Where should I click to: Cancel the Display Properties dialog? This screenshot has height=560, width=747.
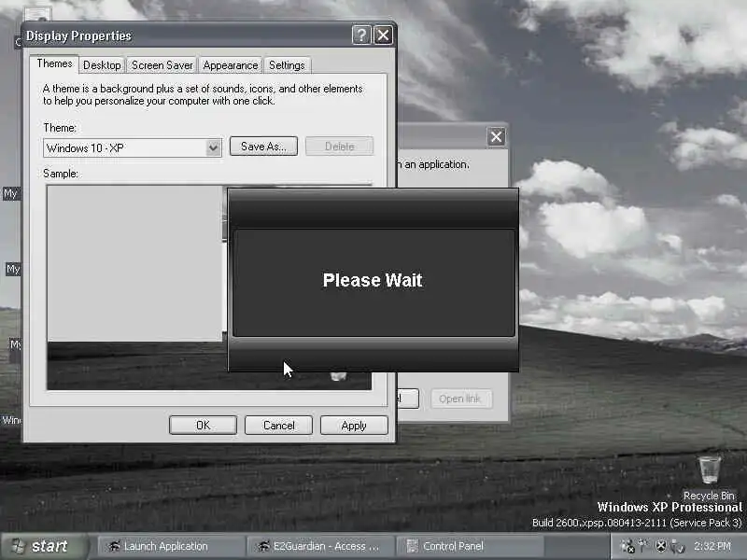(x=278, y=426)
